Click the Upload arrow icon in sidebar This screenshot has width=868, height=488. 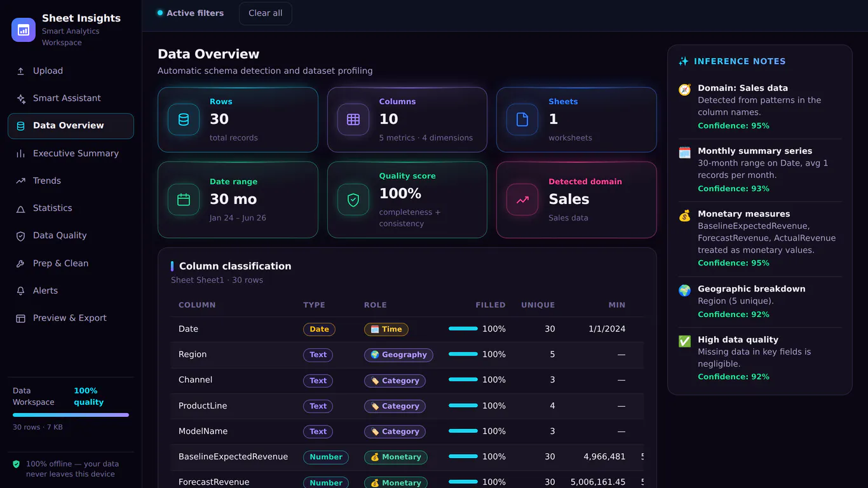pos(20,71)
